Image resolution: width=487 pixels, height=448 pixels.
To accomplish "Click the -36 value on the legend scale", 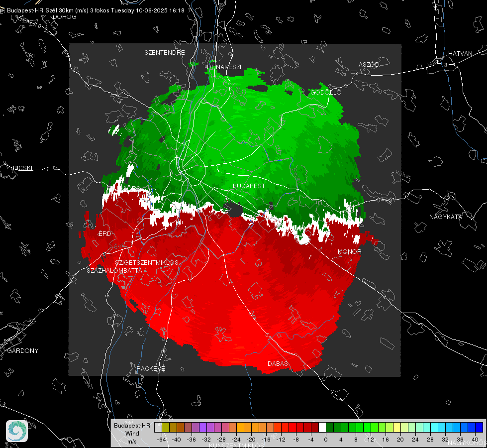I will click(x=192, y=440).
